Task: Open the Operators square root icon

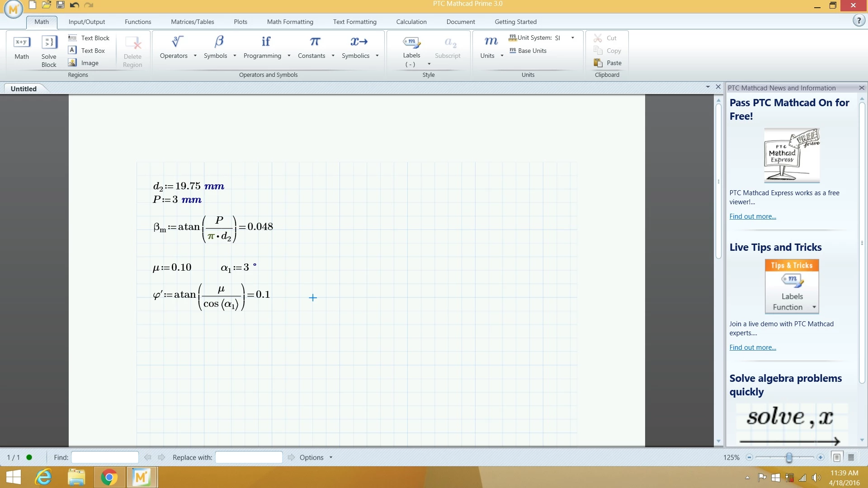Action: point(177,42)
